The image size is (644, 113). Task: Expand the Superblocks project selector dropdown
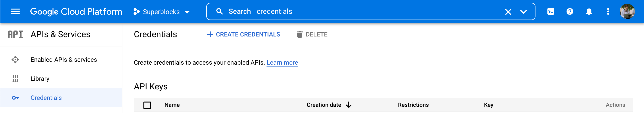tap(162, 12)
